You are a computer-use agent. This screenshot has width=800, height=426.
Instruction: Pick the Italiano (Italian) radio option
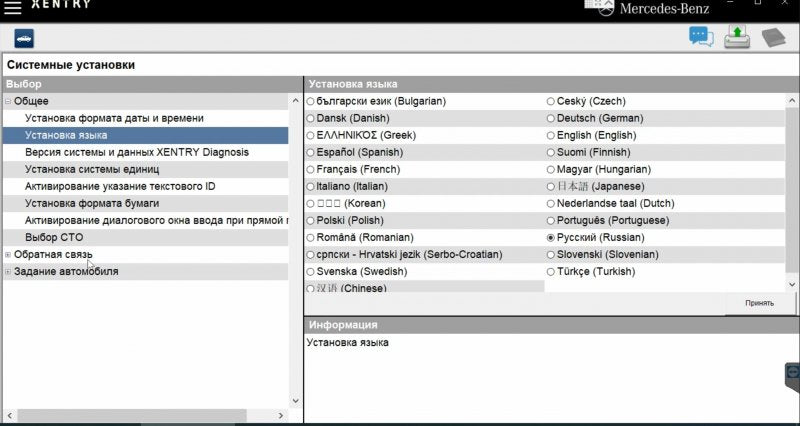pos(311,187)
